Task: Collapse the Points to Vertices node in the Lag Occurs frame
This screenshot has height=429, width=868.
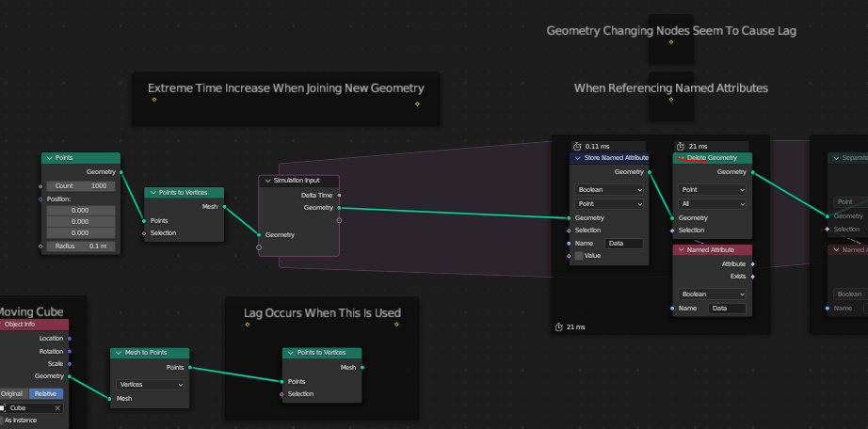Action: [291, 353]
